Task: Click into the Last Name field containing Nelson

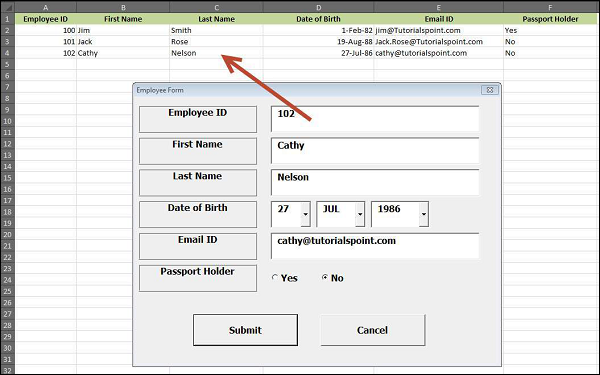Action: tap(375, 183)
